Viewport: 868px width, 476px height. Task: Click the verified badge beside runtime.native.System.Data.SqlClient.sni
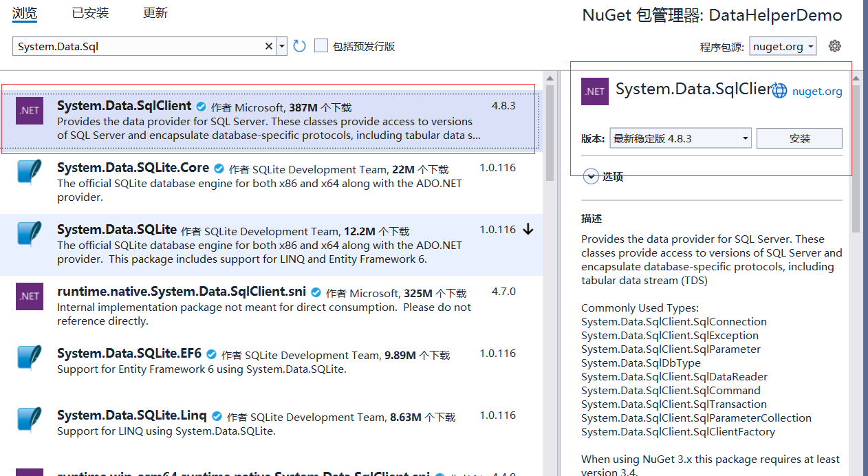tap(316, 292)
